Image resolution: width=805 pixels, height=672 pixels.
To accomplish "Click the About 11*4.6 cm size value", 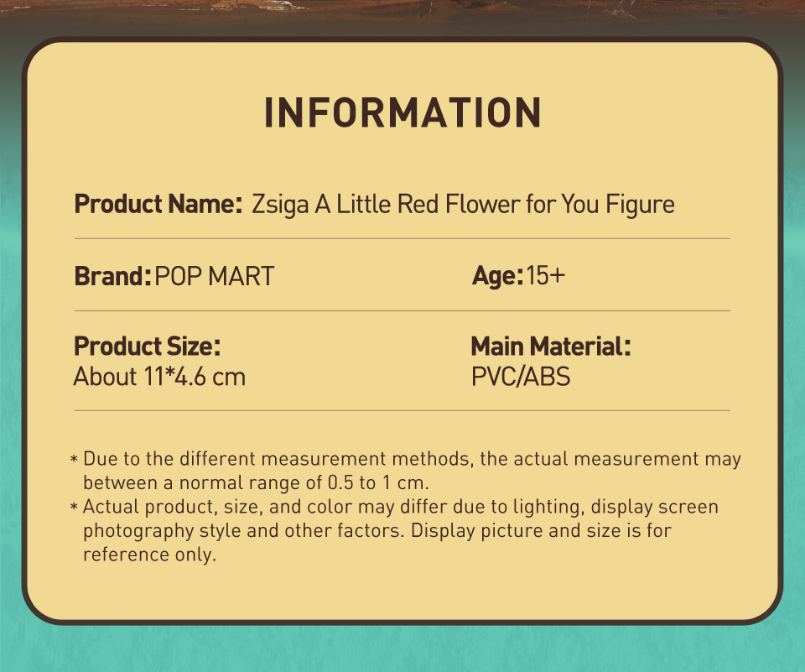I will [159, 377].
